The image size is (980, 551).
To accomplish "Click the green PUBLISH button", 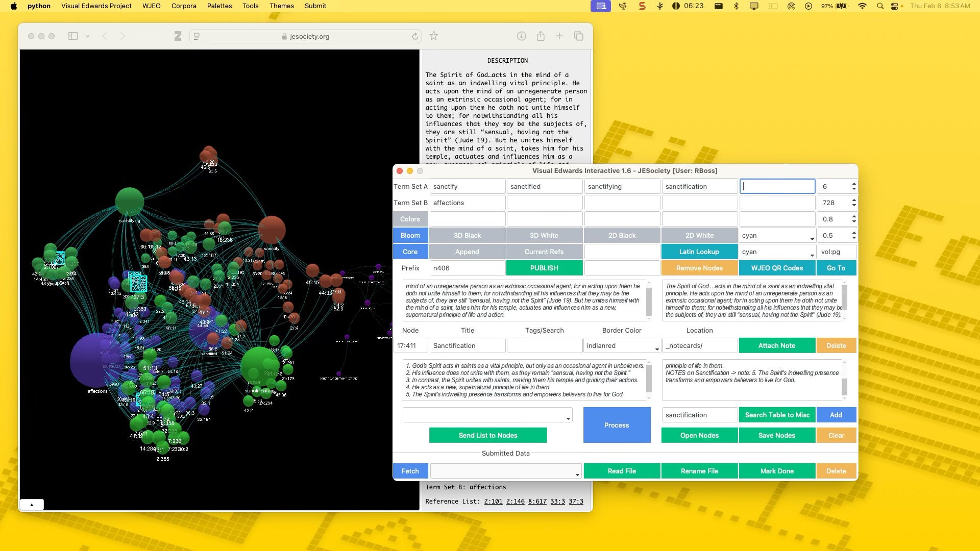I will click(544, 268).
